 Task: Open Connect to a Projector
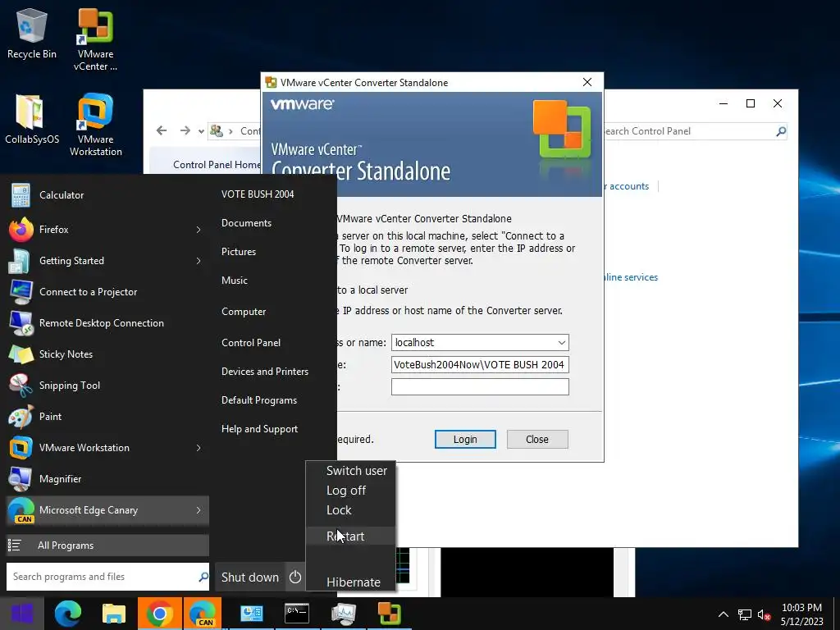click(107, 292)
